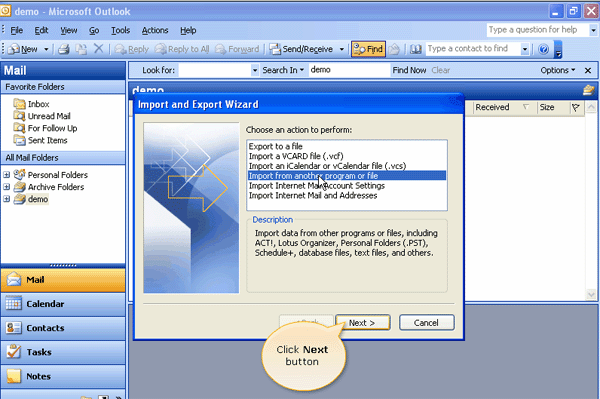Click the Send/Receive button

pos(301,49)
